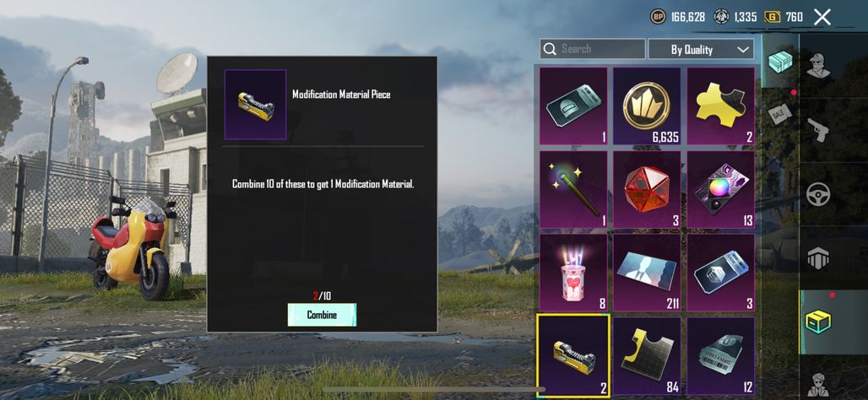Click the Combine button

322,315
